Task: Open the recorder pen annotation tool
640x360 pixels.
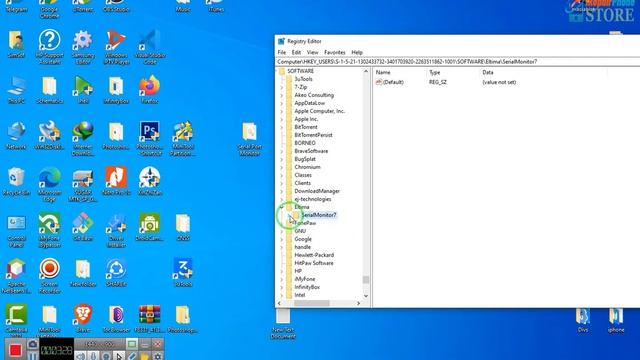Action: click(132, 356)
